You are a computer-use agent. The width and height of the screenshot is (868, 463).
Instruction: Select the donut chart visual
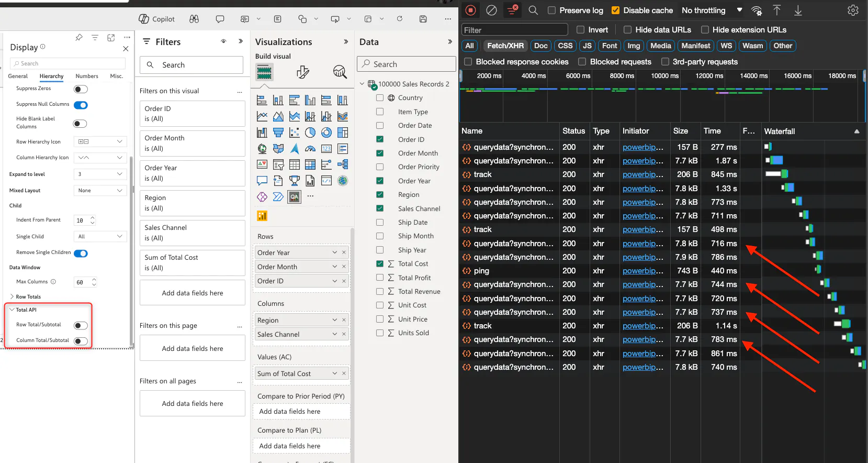coord(326,133)
